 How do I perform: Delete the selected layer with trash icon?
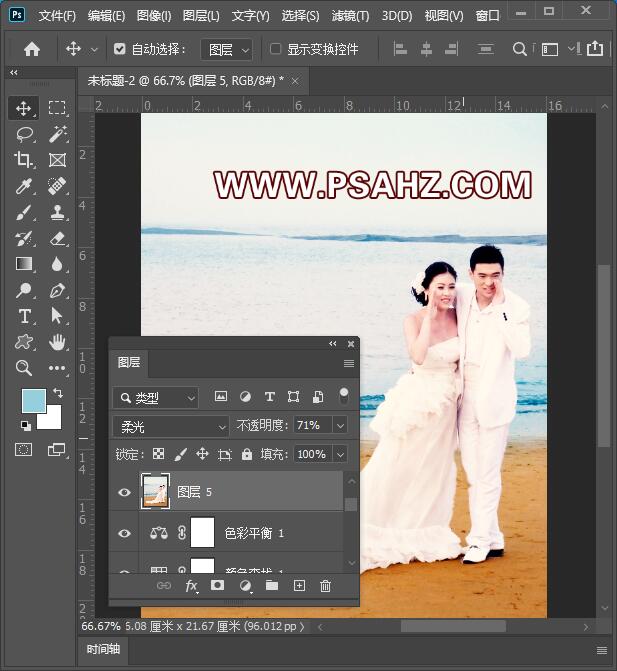tap(325, 585)
